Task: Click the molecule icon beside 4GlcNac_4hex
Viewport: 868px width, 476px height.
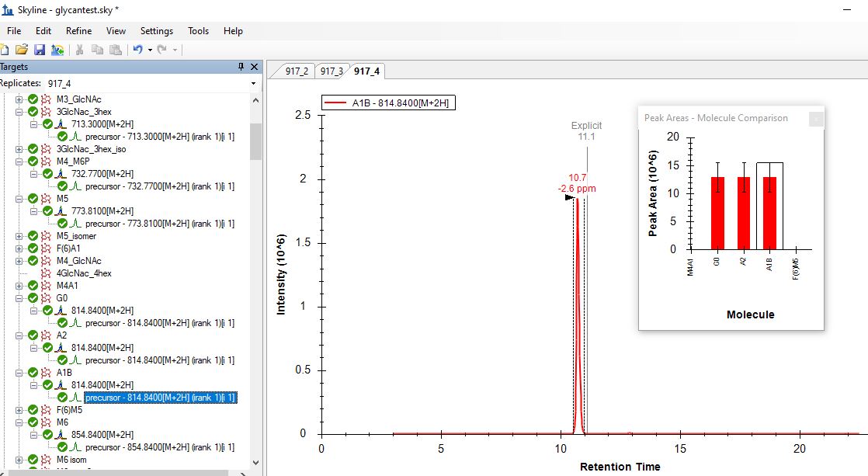Action: [46, 273]
